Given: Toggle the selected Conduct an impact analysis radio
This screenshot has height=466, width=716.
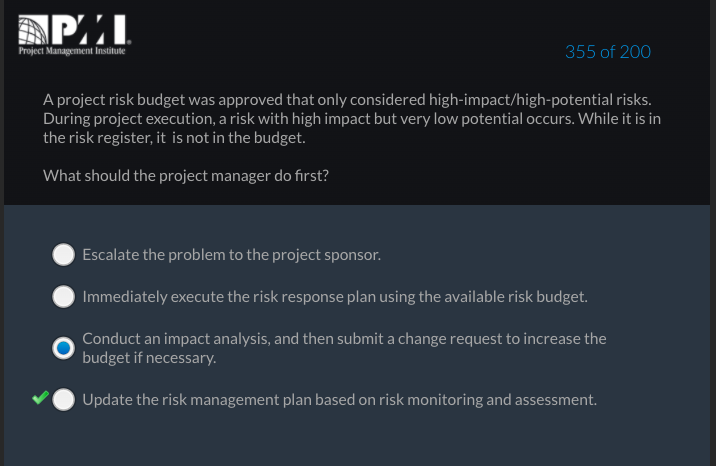Looking at the screenshot, I should pos(63,348).
